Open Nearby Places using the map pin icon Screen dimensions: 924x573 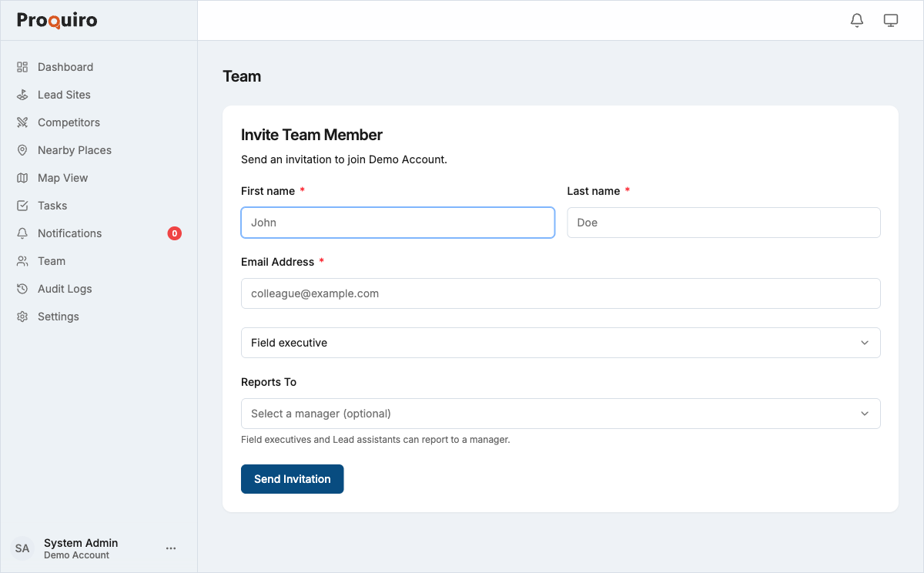click(x=23, y=150)
